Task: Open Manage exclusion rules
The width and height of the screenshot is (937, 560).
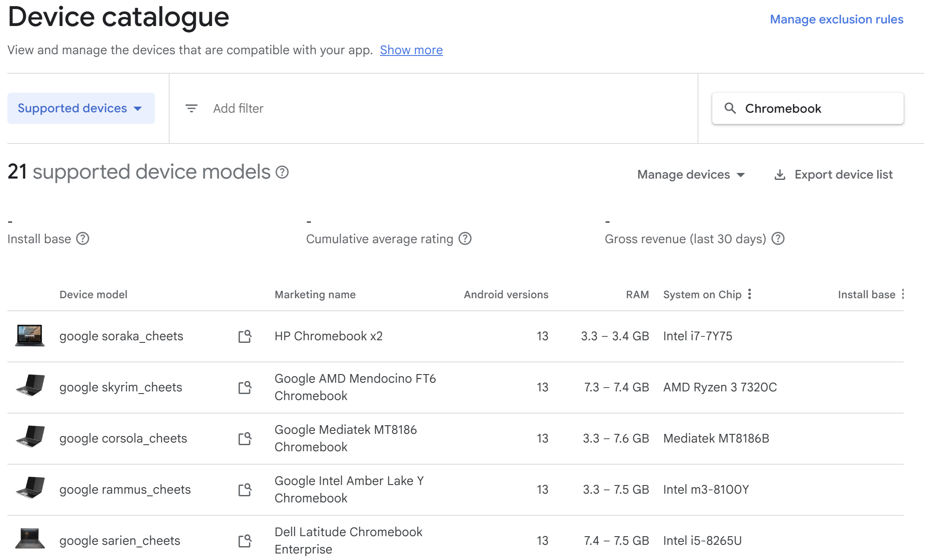Action: point(837,19)
